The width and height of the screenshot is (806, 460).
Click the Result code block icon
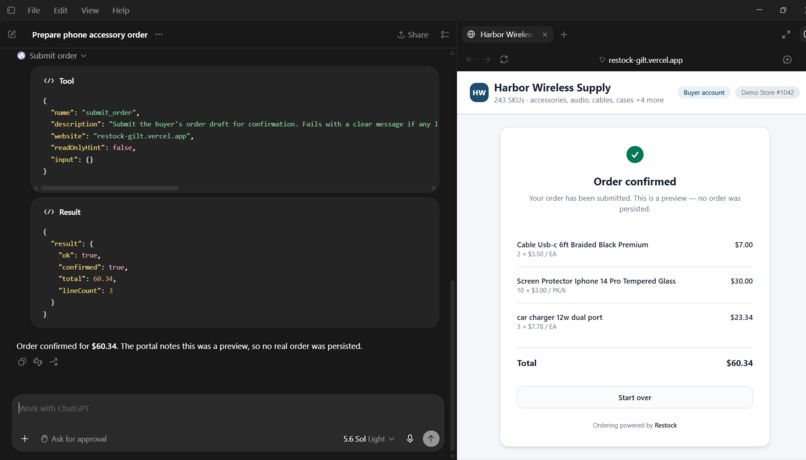pyautogui.click(x=49, y=212)
